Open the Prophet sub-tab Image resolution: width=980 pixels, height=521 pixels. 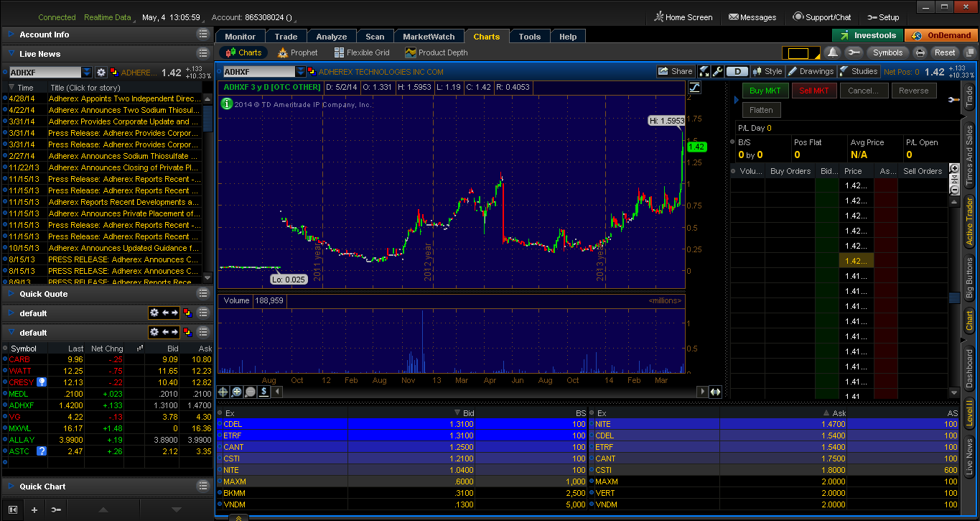tap(298, 52)
